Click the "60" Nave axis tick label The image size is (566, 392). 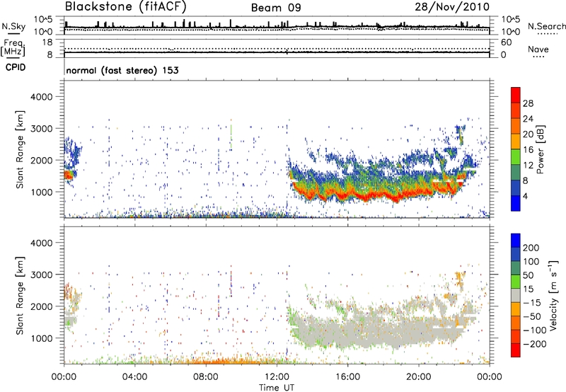click(506, 42)
